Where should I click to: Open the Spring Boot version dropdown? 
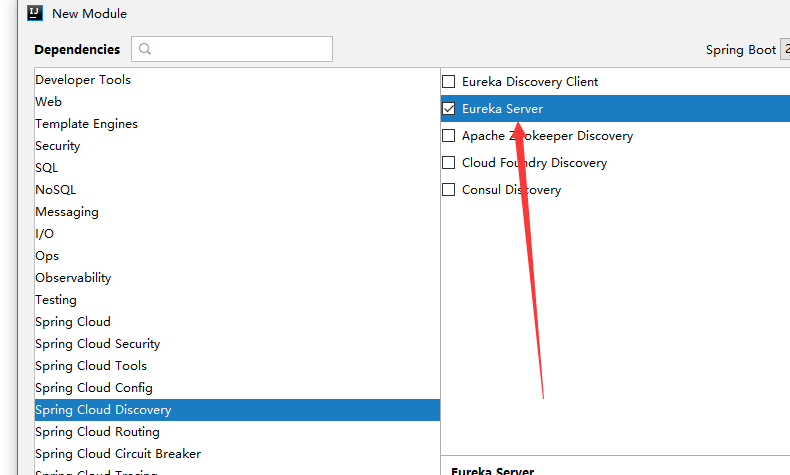click(x=785, y=49)
